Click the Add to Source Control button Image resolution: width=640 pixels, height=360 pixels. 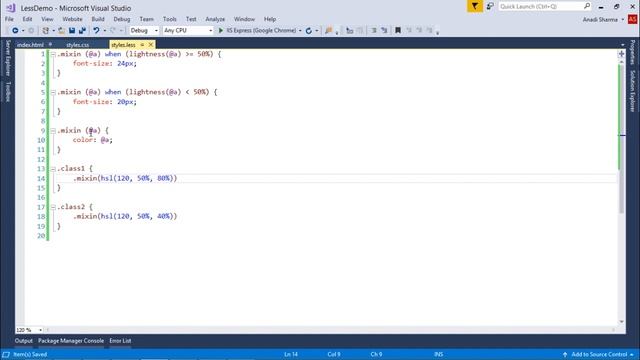tap(598, 354)
